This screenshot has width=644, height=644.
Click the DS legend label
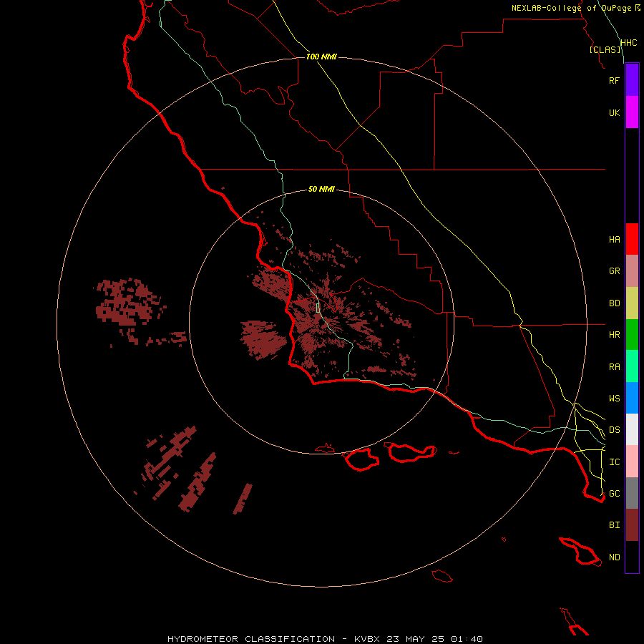(x=615, y=430)
